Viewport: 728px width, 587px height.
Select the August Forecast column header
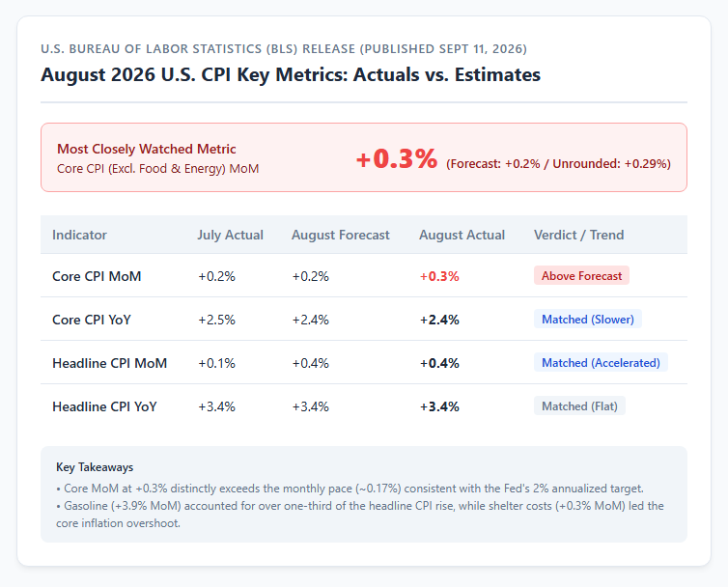(x=340, y=235)
